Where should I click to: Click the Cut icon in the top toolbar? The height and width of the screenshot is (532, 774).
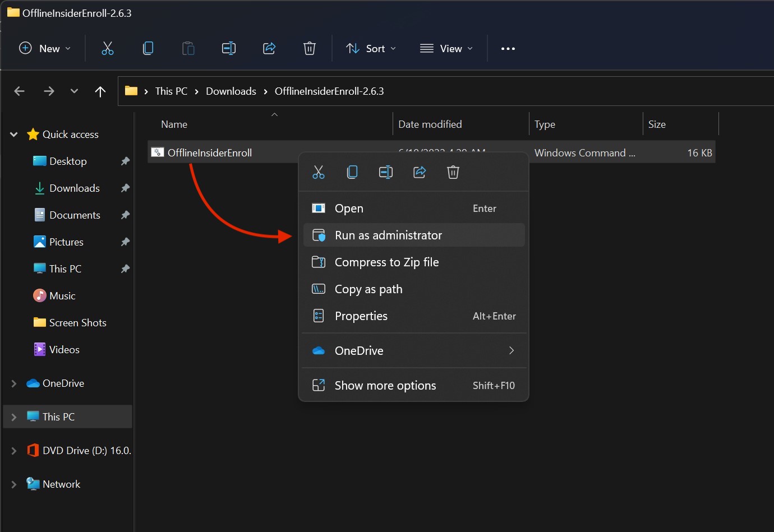(x=107, y=48)
